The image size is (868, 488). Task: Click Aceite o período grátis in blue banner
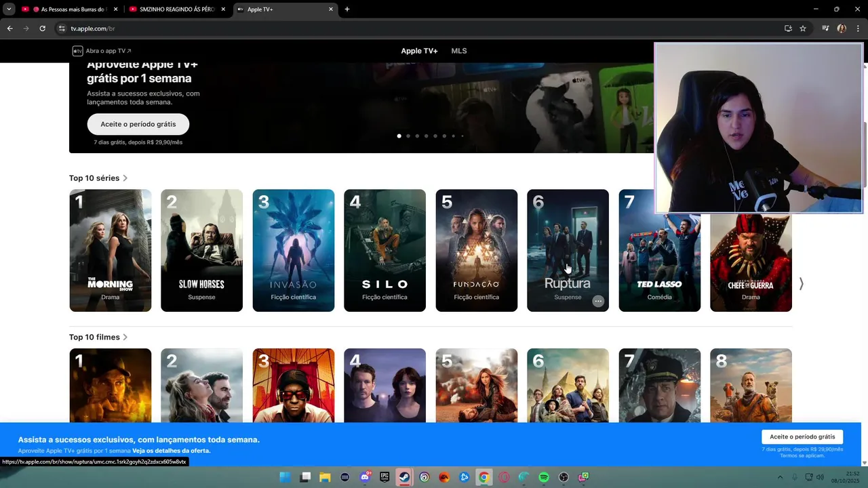point(802,437)
